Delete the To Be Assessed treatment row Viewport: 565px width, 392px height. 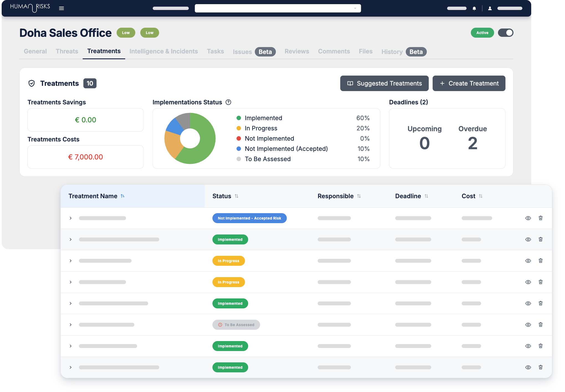pyautogui.click(x=540, y=324)
